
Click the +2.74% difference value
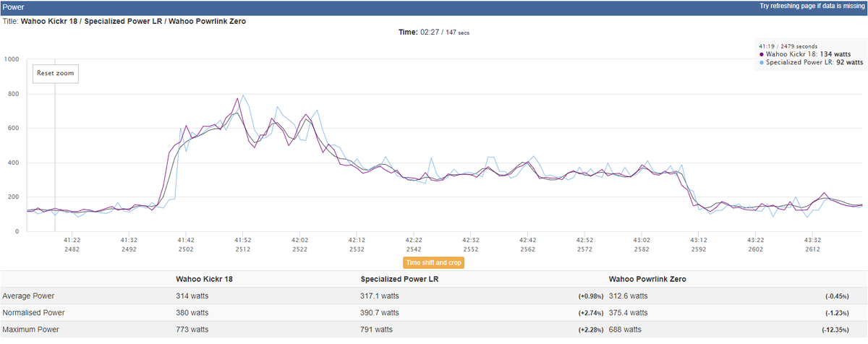(x=591, y=313)
